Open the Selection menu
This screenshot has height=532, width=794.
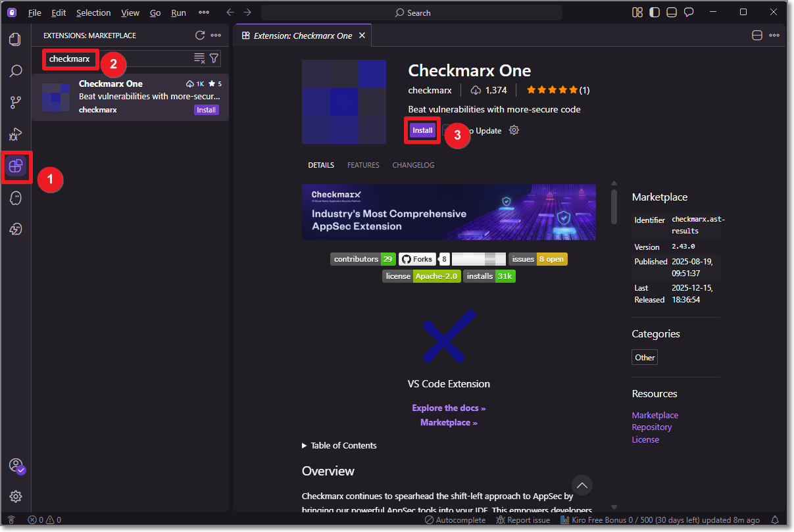click(x=93, y=12)
